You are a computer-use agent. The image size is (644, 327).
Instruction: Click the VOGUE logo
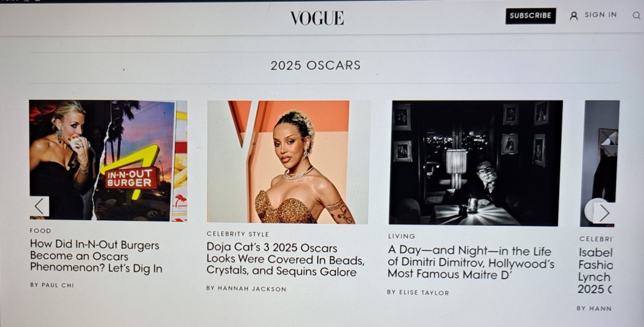click(317, 18)
